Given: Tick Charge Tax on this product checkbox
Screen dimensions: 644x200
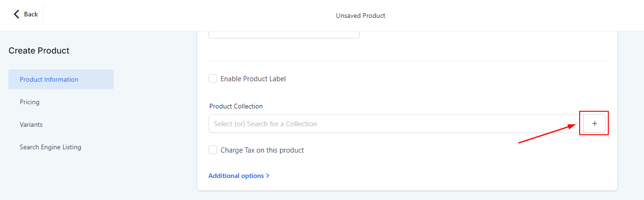Looking at the screenshot, I should coord(213,150).
